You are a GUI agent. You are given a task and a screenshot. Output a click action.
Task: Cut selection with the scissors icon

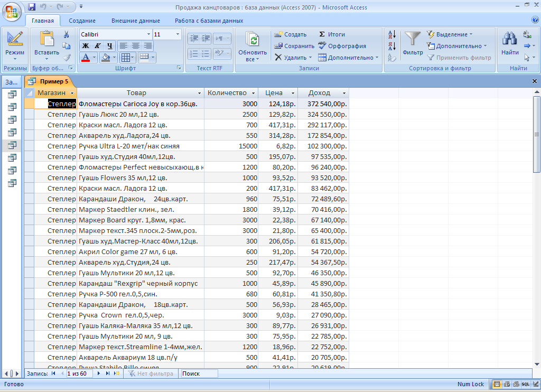pos(66,34)
